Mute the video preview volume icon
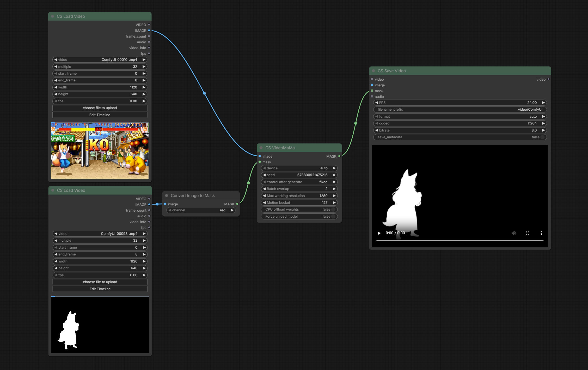This screenshot has width=588, height=370. (513, 233)
